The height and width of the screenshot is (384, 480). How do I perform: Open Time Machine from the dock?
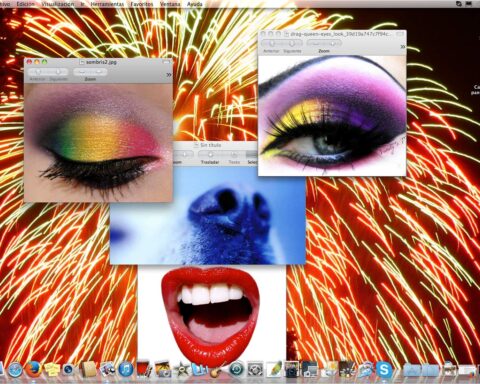click(x=237, y=370)
